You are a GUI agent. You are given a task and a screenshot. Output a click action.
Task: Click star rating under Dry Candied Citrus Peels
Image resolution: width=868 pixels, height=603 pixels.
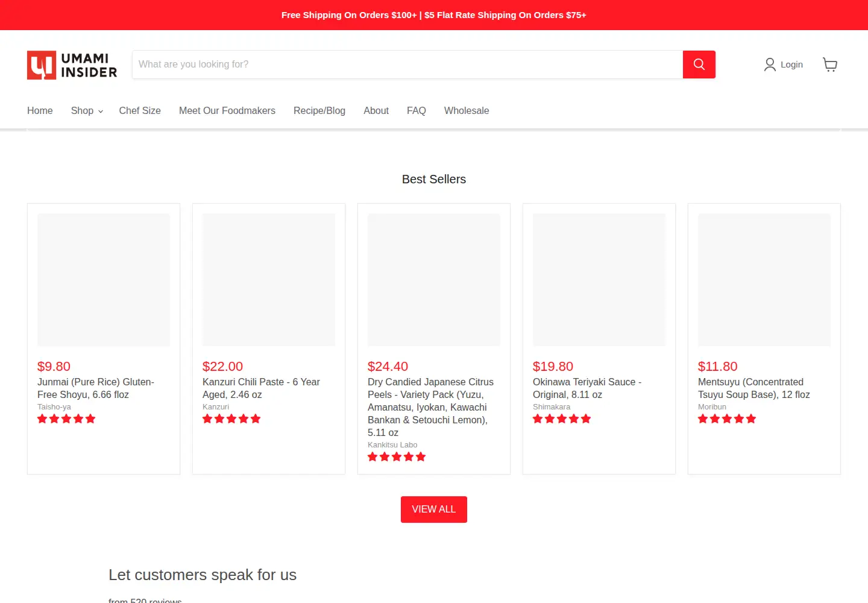397,457
